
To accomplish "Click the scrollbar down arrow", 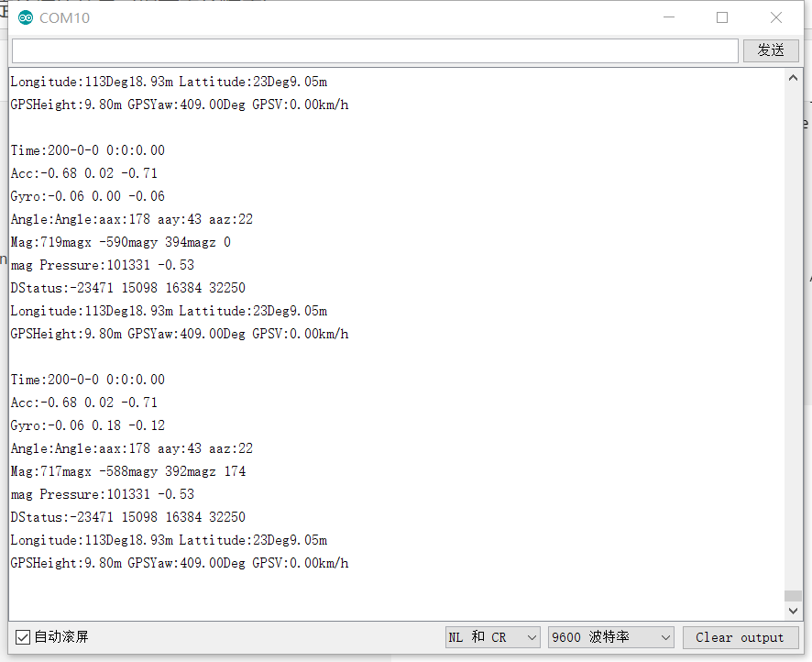I will (x=794, y=610).
